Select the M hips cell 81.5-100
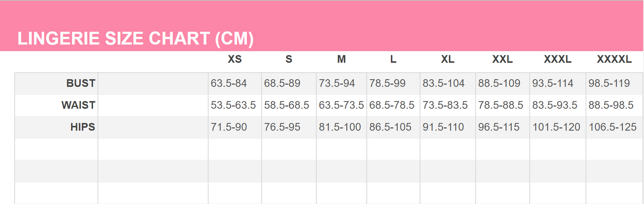 (340, 127)
